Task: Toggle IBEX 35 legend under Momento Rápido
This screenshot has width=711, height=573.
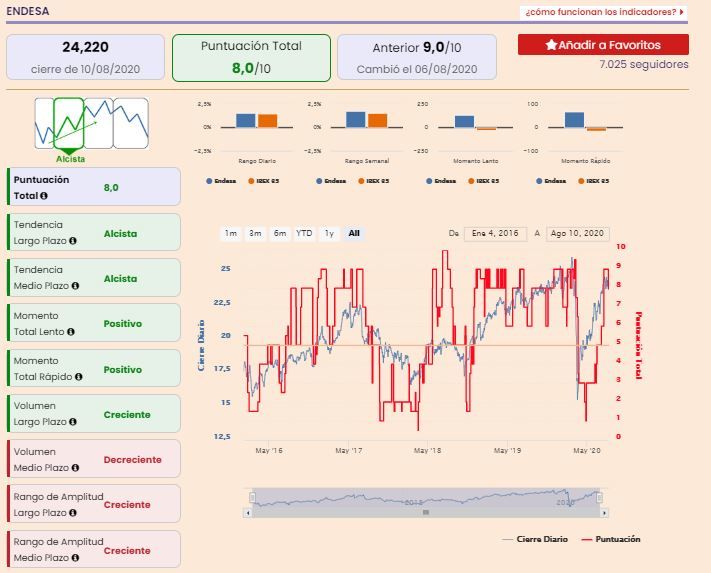Action: pos(594,181)
